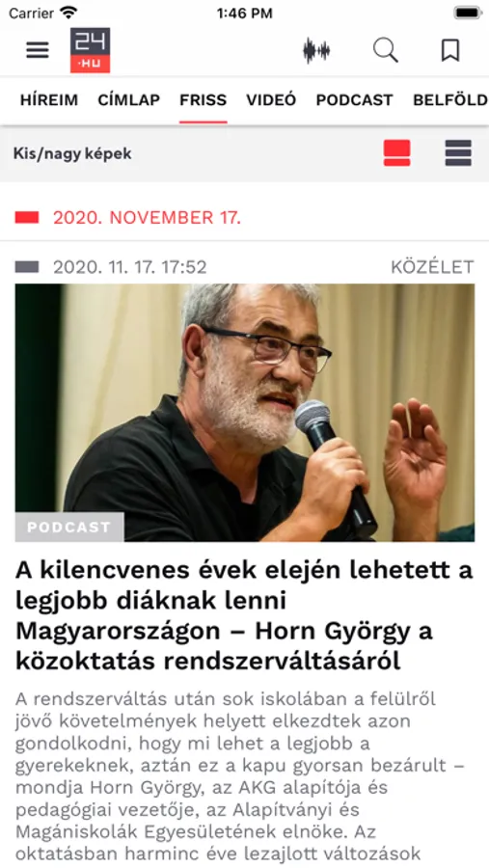489x868 pixels.
Task: Tap the Kis/nagy képek label
Action: [72, 154]
